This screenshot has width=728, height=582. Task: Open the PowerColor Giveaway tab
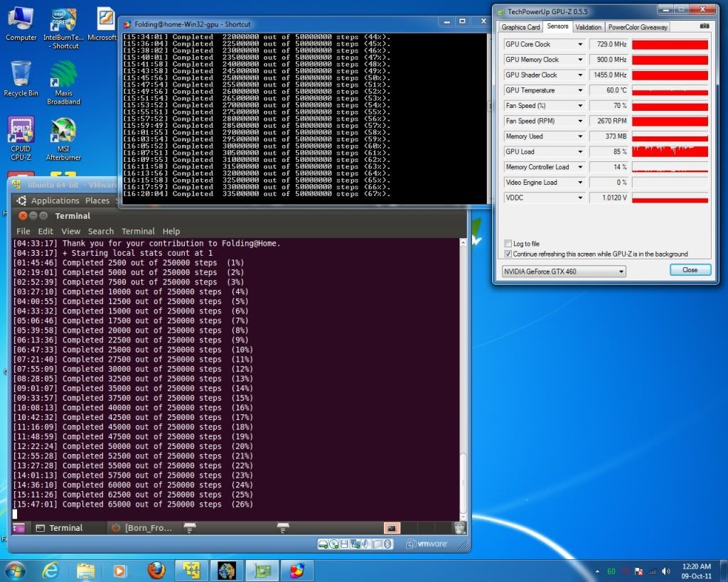click(x=638, y=27)
